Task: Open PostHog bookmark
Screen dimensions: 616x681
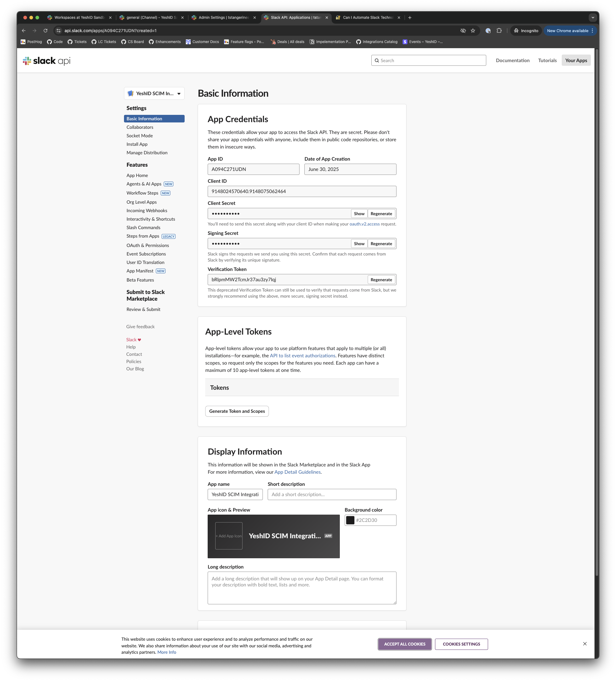Action: click(32, 42)
